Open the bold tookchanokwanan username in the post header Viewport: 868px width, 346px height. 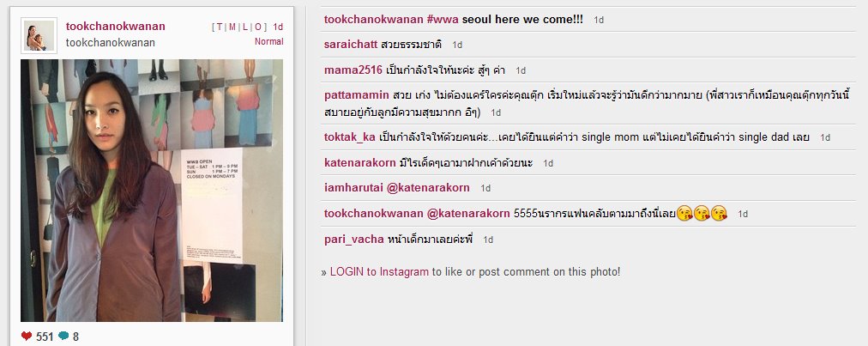(x=115, y=26)
